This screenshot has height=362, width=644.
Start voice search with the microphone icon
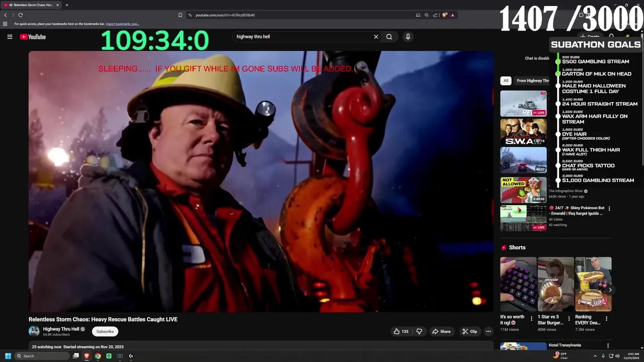(408, 37)
